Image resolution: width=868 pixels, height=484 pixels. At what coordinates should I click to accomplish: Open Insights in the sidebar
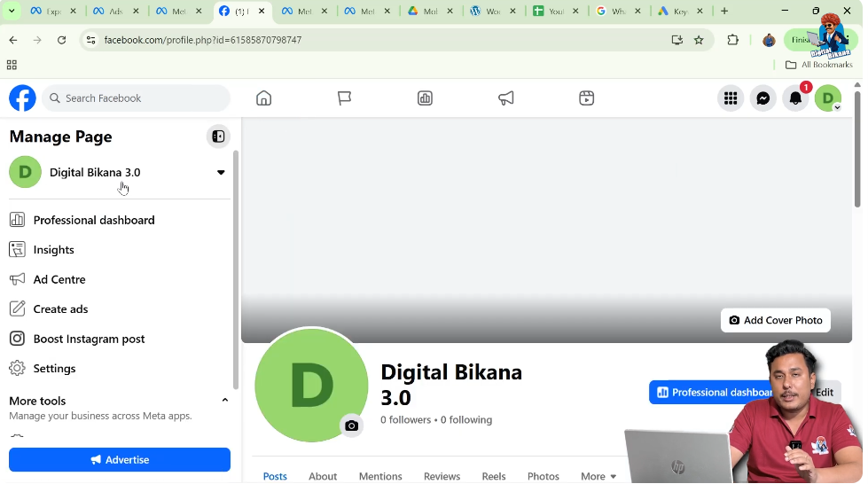54,250
